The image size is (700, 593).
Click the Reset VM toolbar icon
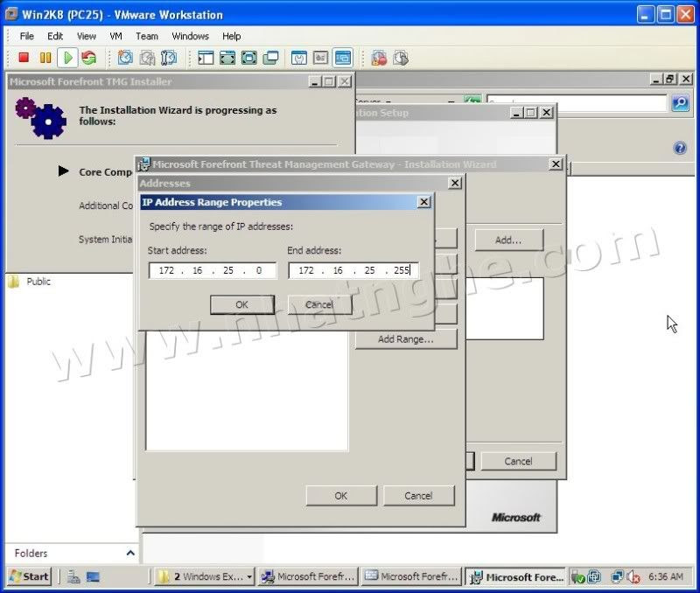(x=89, y=58)
